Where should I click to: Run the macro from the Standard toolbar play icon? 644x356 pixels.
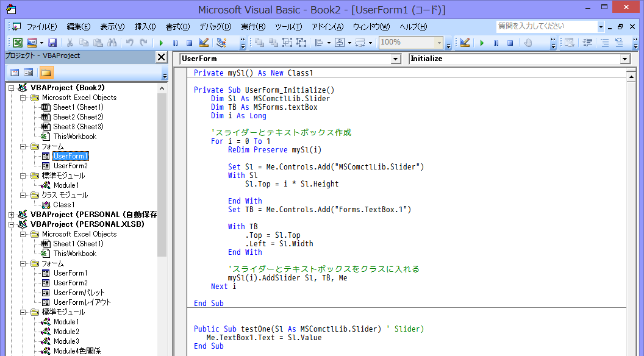[x=161, y=43]
